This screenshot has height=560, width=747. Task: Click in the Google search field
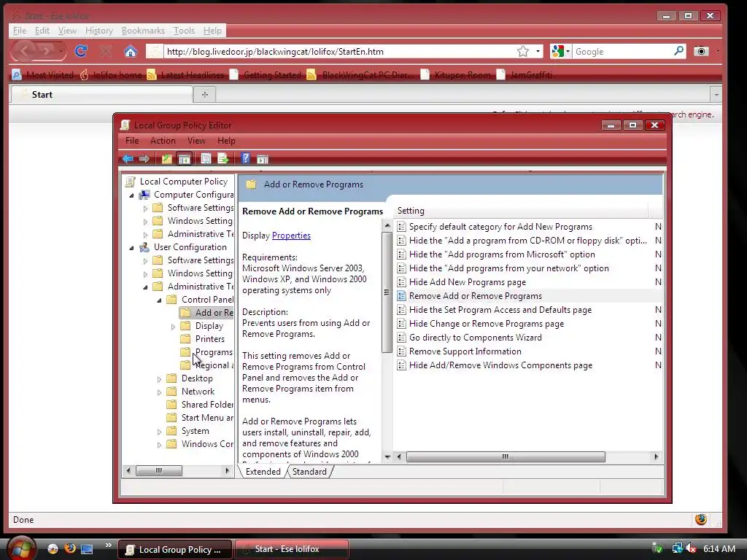tap(623, 52)
